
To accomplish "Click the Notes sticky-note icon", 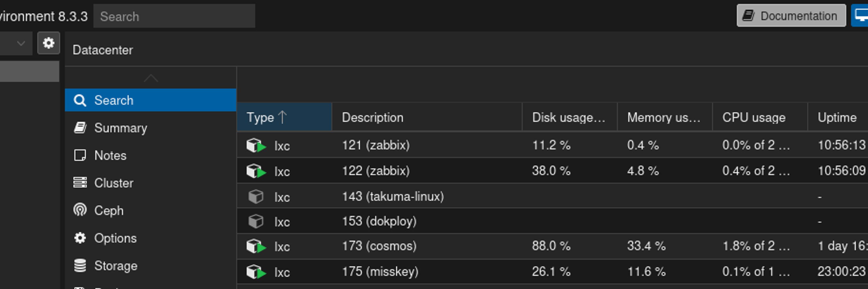I will point(80,155).
